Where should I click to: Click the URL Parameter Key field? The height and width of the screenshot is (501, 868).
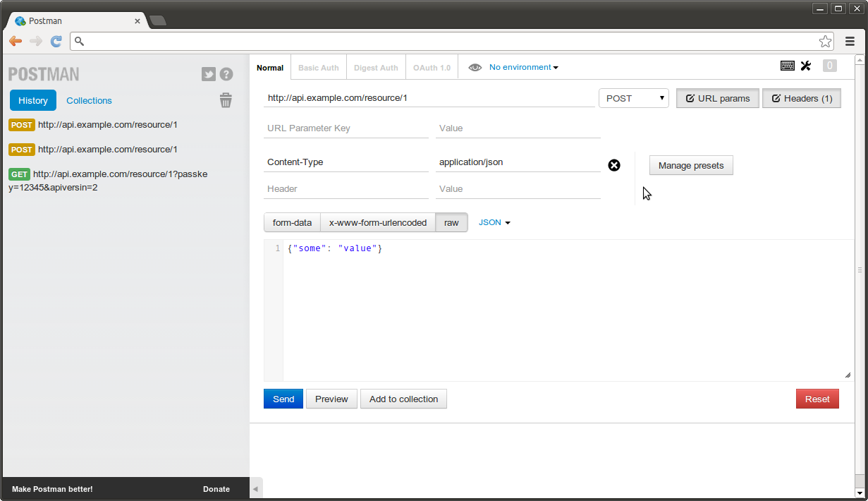pos(346,128)
